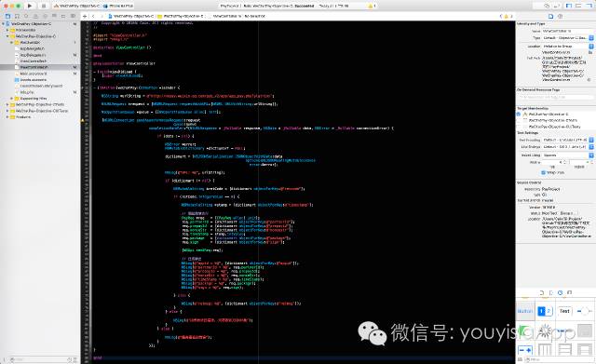The width and height of the screenshot is (596, 364).
Task: Toggle the Navigator panel visibility
Action: (569, 6)
